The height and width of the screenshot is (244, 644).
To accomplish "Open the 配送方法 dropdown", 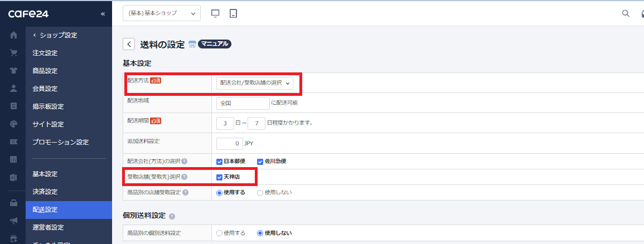I will click(255, 83).
